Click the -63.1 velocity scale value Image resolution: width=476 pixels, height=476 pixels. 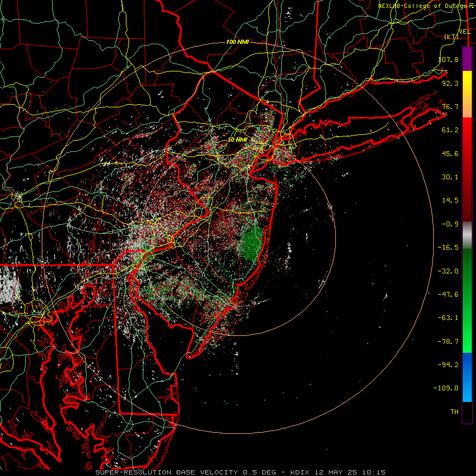448,318
